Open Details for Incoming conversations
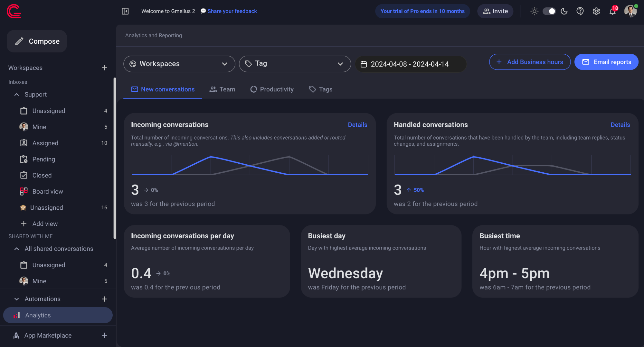The height and width of the screenshot is (347, 644). [x=357, y=124]
